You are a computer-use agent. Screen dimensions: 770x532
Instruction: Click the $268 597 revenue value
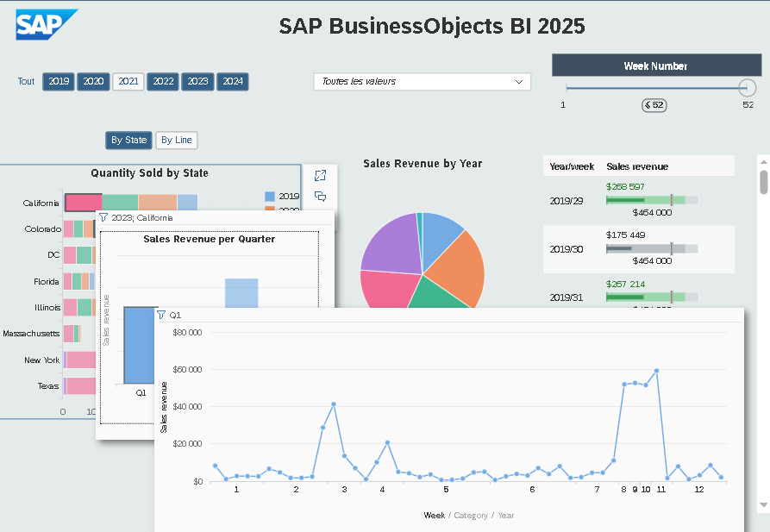point(625,186)
